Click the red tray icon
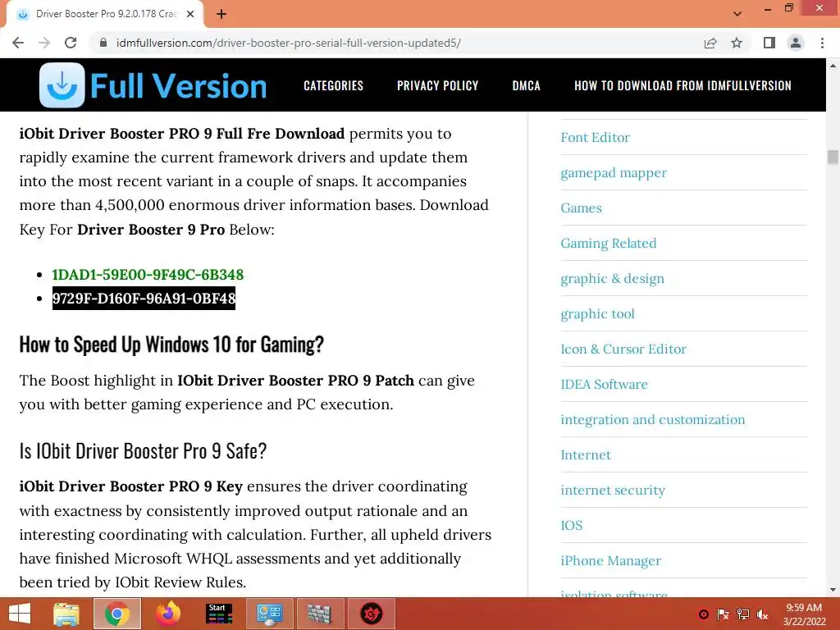The height and width of the screenshot is (630, 840). (704, 614)
